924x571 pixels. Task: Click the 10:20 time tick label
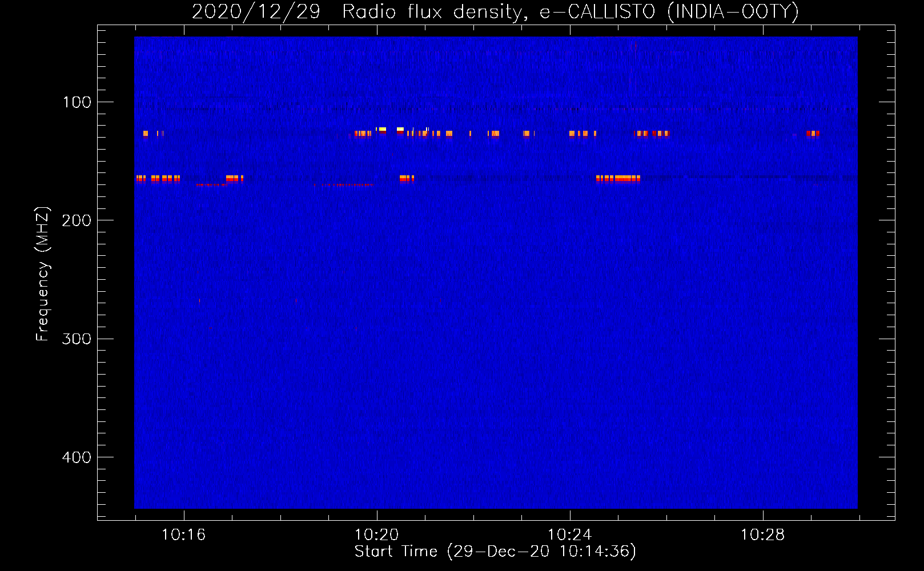pyautogui.click(x=376, y=535)
